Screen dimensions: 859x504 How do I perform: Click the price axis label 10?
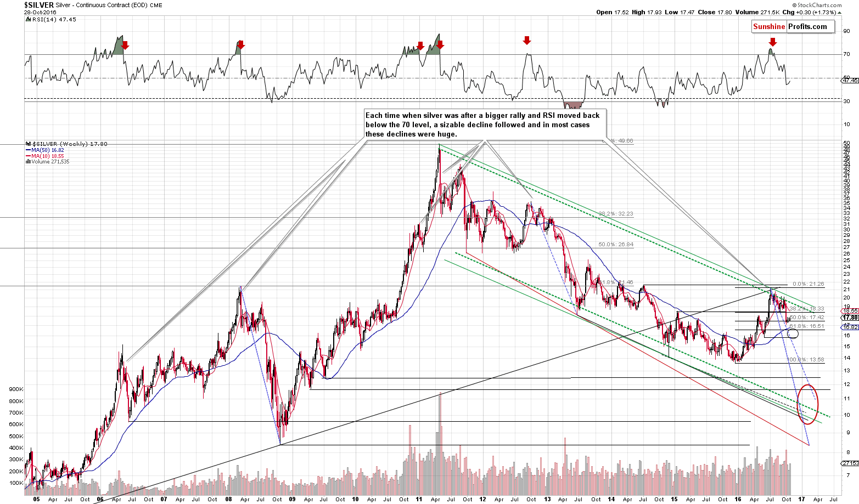846,415
